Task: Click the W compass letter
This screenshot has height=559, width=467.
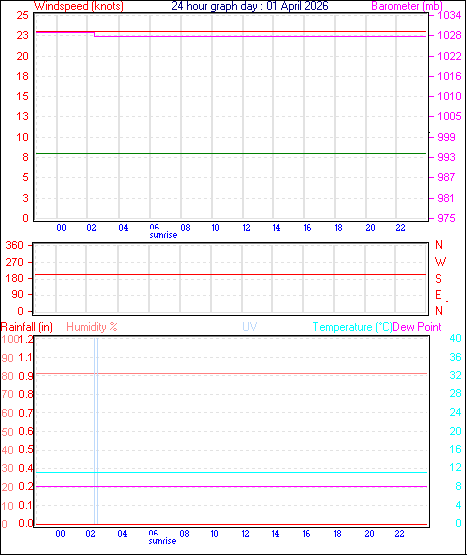Action: pos(440,262)
